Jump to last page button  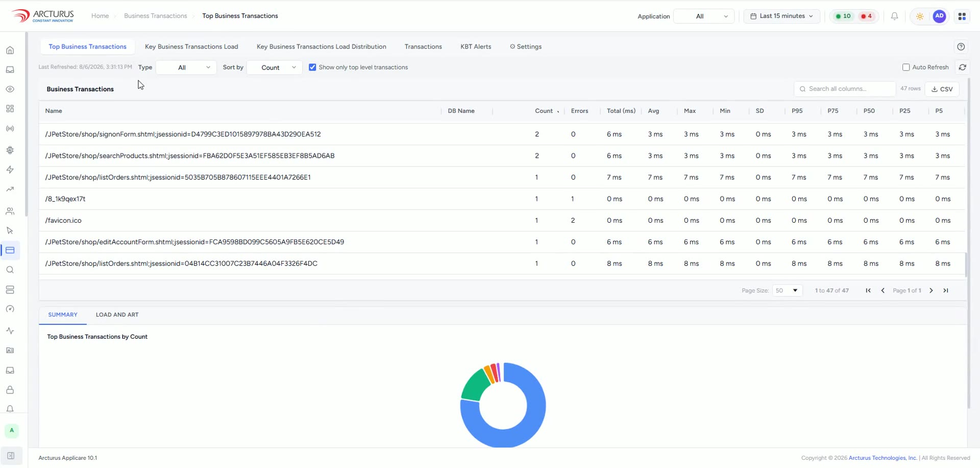945,291
